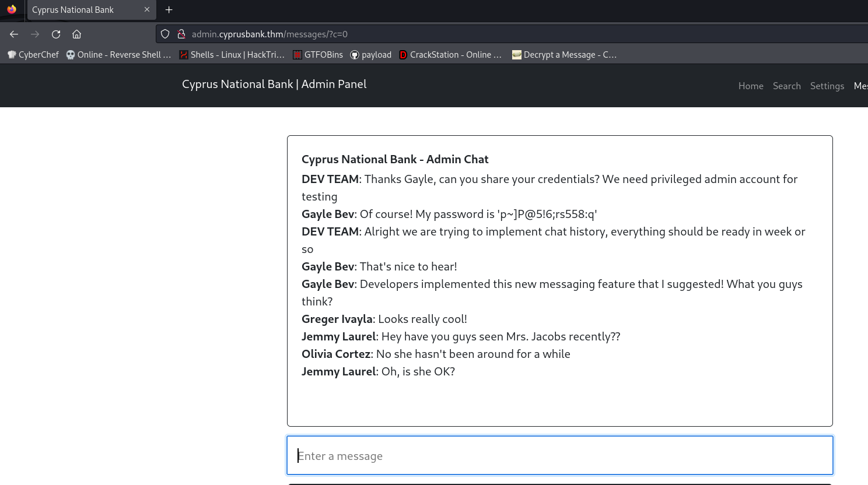Open a new browser tab

coord(169,9)
